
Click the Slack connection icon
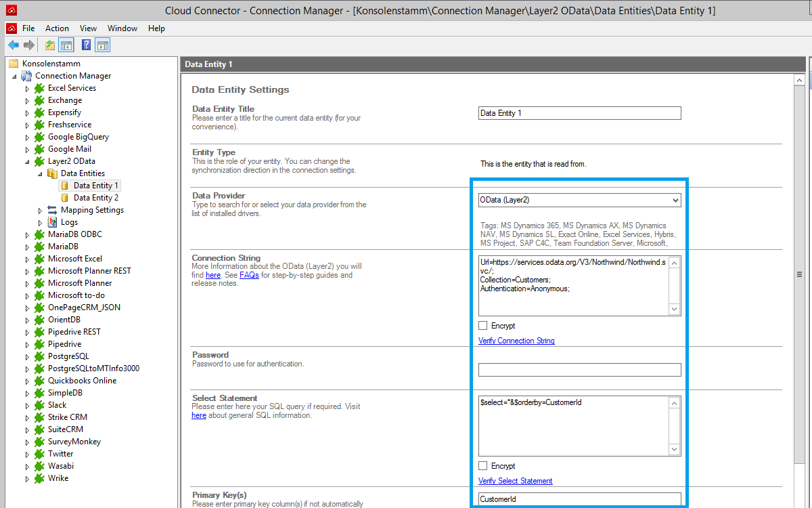click(40, 405)
